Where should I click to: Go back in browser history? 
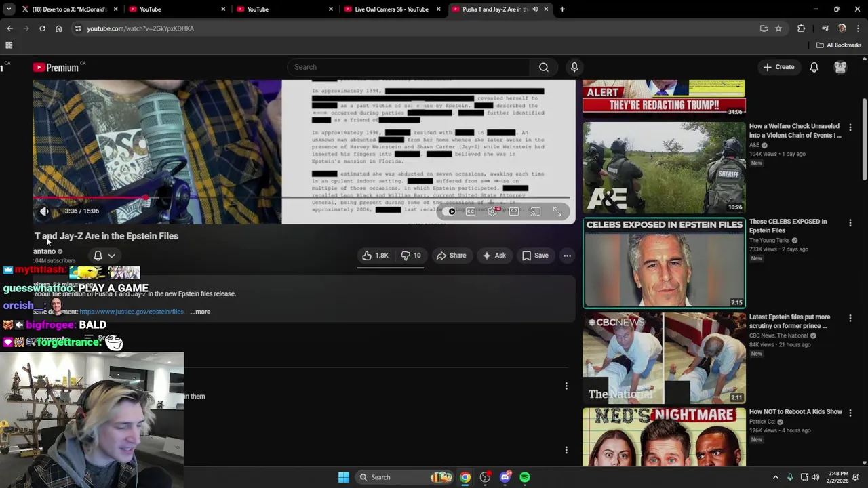(10, 28)
